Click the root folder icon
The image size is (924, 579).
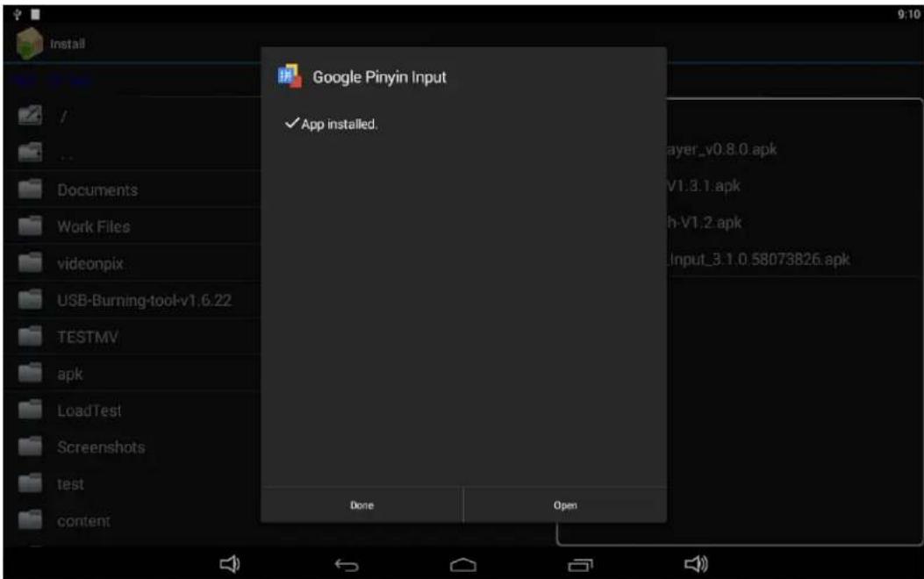tap(30, 115)
